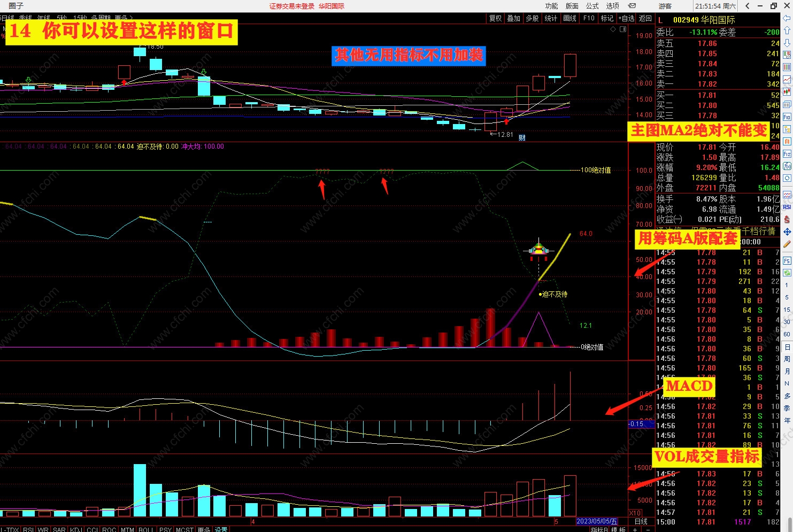The image size is (793, 532).
Task: Click the X10 volume scale label
Action: 635,513
